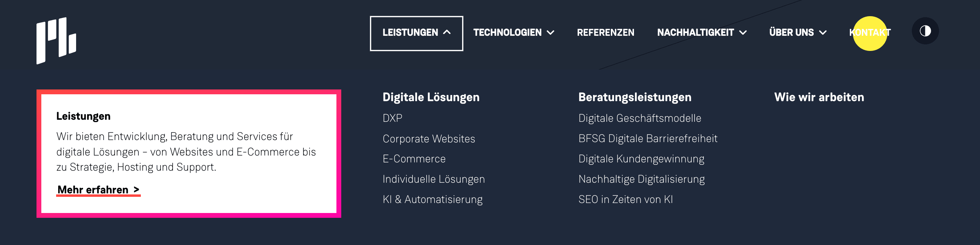The width and height of the screenshot is (980, 245).
Task: Expand the Technologien dropdown
Action: 513,33
